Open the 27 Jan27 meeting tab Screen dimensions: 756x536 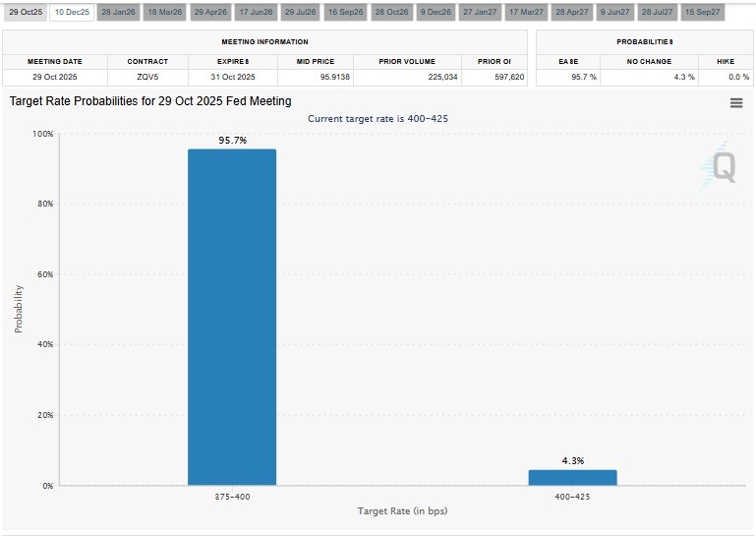[482, 12]
